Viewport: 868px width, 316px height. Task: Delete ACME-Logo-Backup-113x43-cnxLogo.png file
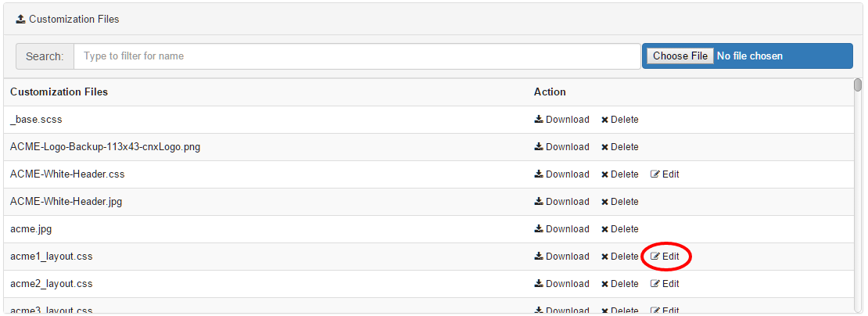coord(619,147)
